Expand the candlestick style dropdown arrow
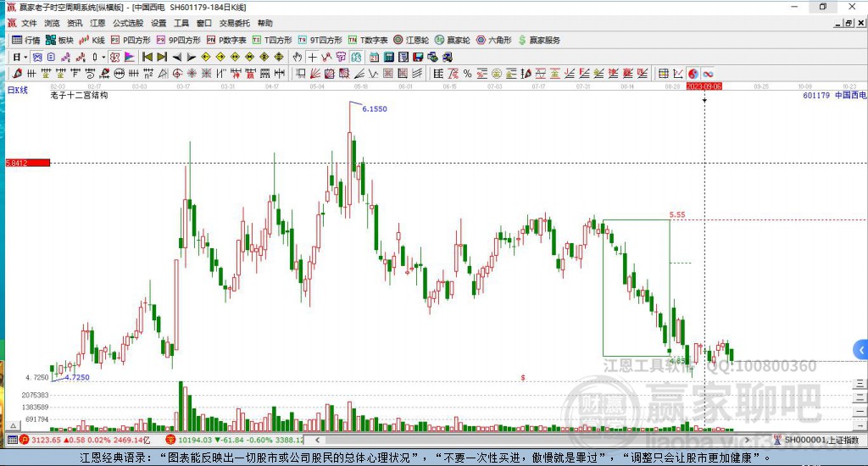Screen dimensions: 868x466 [x=103, y=57]
